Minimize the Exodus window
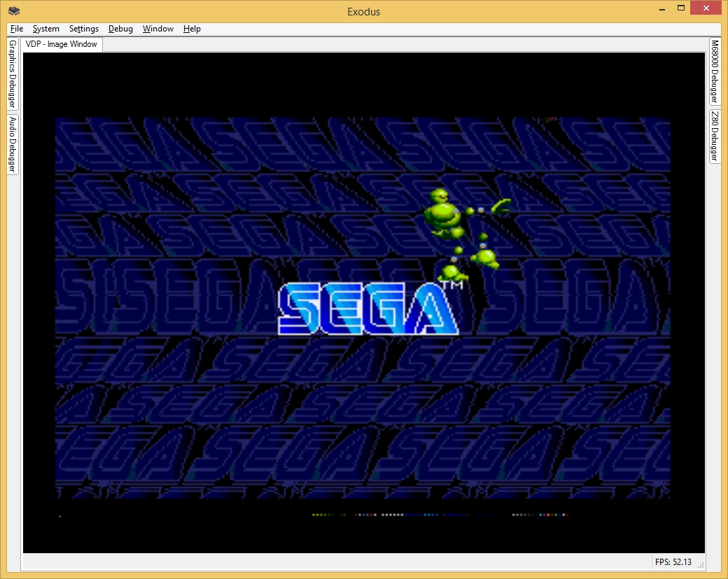This screenshot has height=579, width=728. pyautogui.click(x=659, y=8)
